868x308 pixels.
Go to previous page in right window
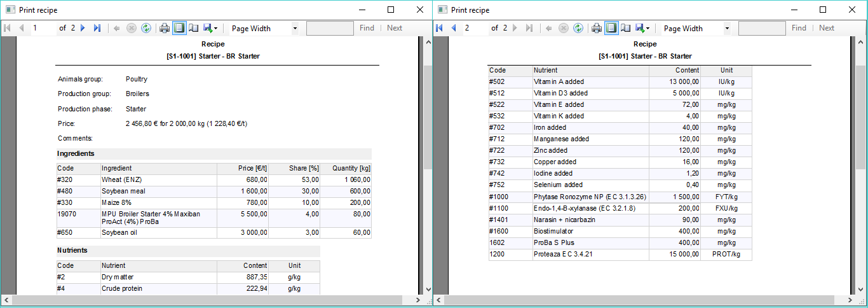pos(453,28)
